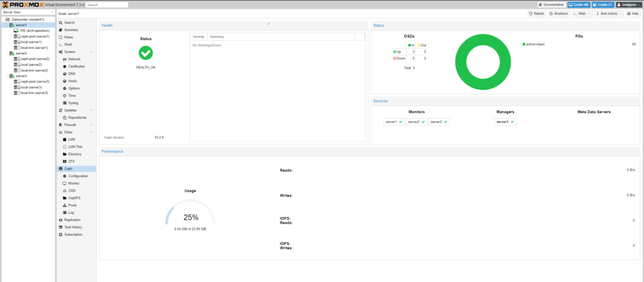The height and width of the screenshot is (282, 644).
Task: Open the Task History menu item
Action: 76,227
